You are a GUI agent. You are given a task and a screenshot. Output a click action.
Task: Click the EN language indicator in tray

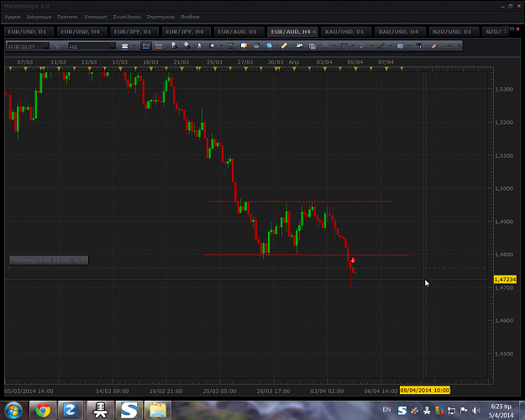(x=386, y=409)
